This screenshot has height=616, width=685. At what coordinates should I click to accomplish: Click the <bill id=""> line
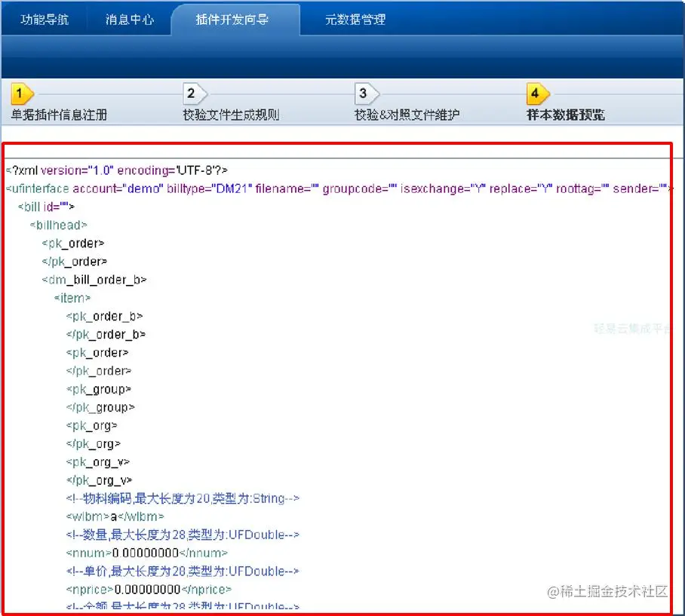[46, 207]
